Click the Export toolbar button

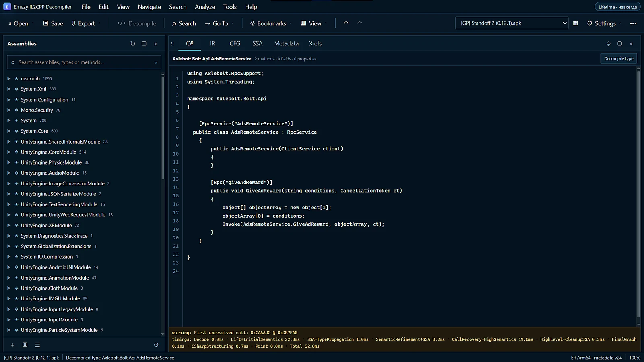point(86,23)
